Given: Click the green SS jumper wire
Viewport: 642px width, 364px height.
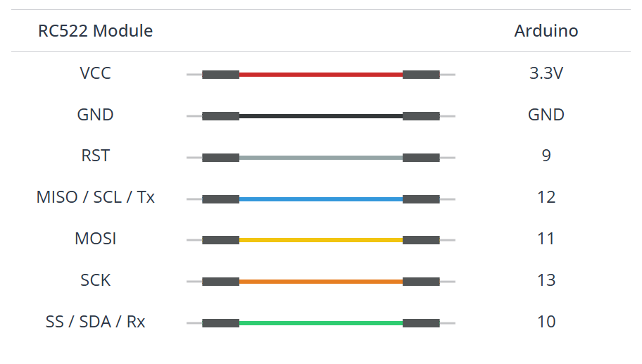Looking at the screenshot, I should tap(321, 323).
